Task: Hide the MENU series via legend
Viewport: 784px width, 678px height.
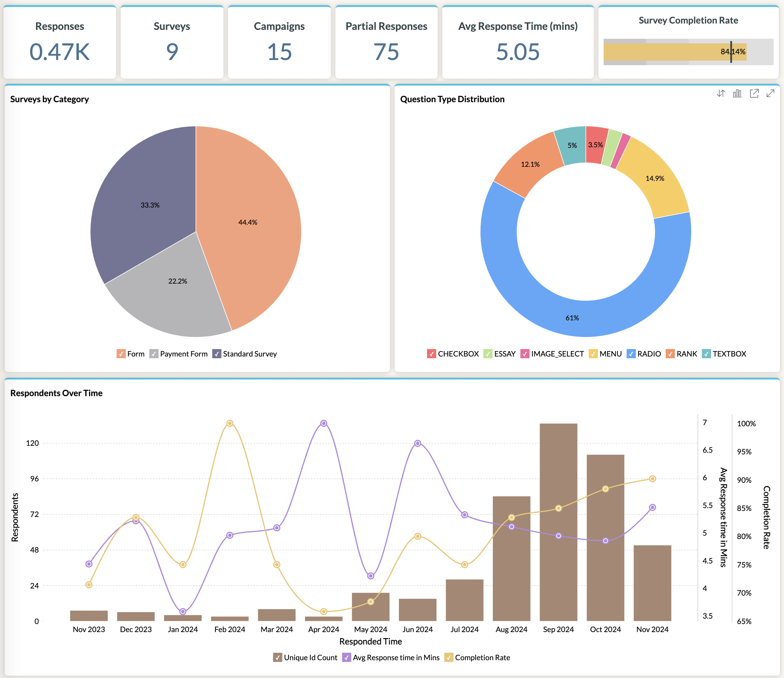Action: 593,354
